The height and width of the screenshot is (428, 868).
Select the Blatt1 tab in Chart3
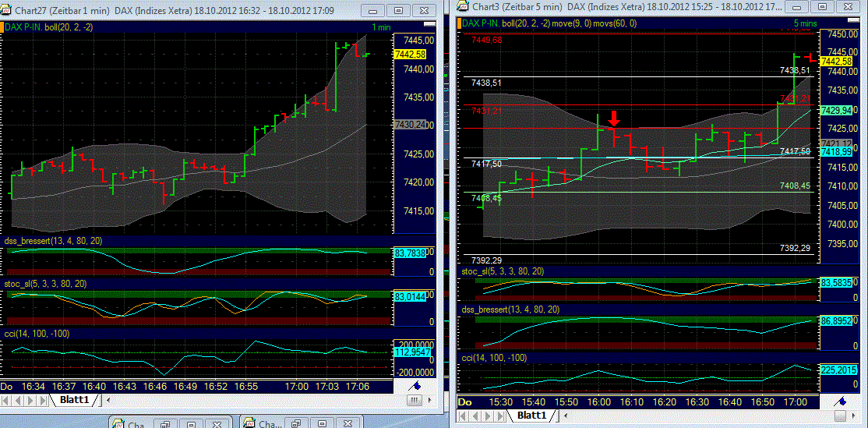532,416
